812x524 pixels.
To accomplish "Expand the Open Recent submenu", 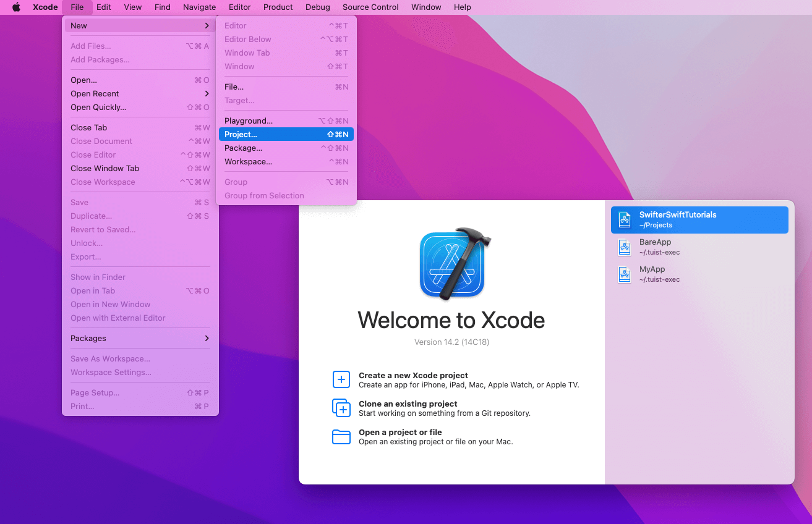I will [x=207, y=94].
